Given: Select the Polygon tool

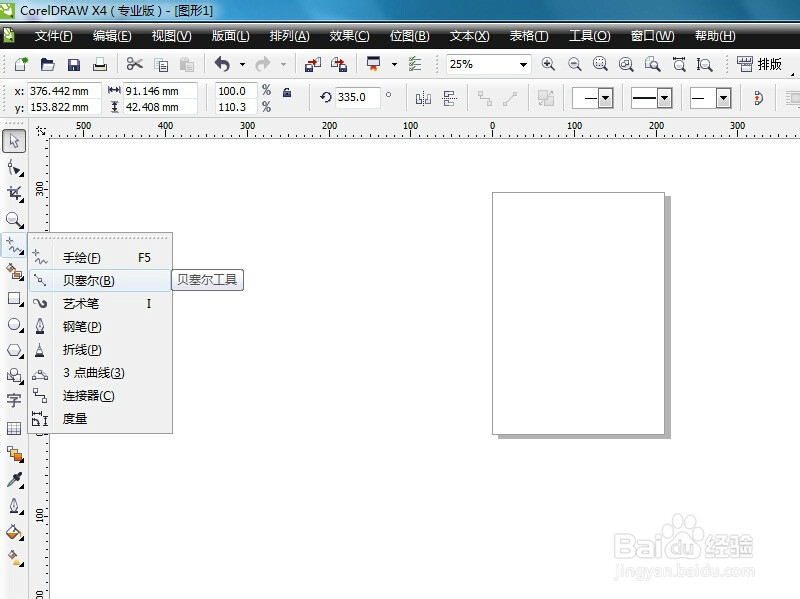Looking at the screenshot, I should pyautogui.click(x=14, y=351).
